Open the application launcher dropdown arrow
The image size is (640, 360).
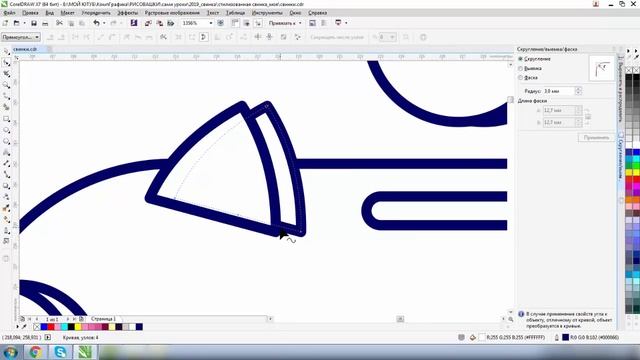tap(346, 23)
